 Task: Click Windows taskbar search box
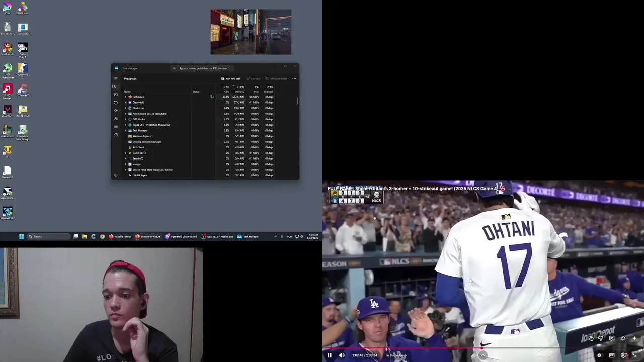49,236
